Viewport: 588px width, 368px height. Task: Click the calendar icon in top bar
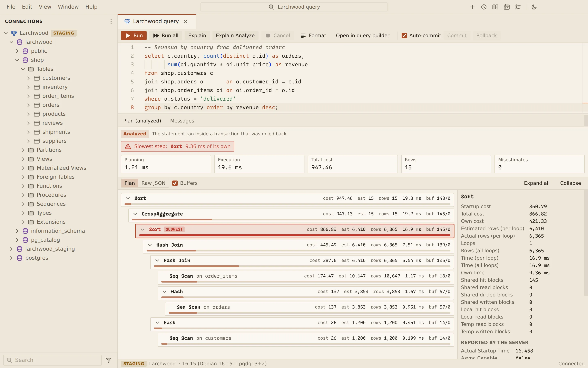(506, 7)
